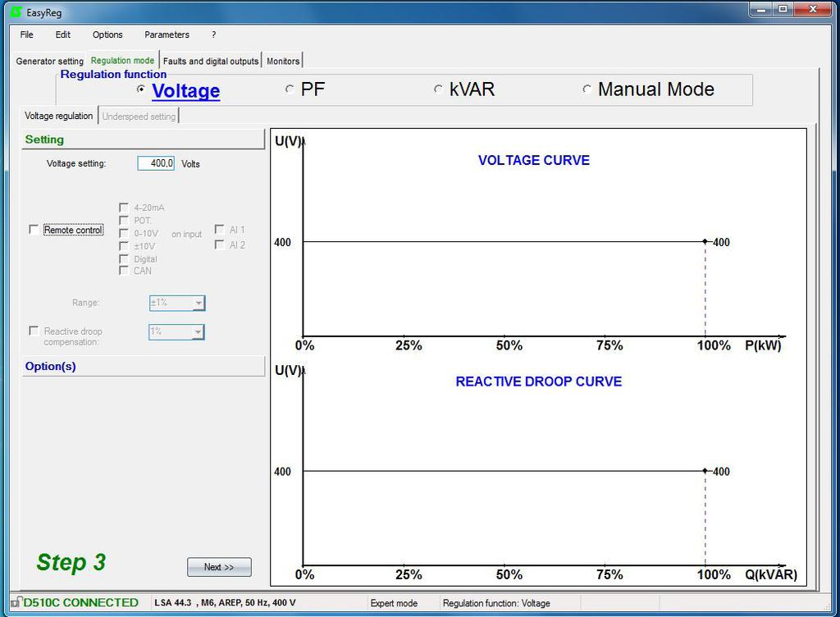Click the connection status icon next to D510C CONNECTED
Image resolution: width=840 pixels, height=617 pixels.
click(x=16, y=602)
